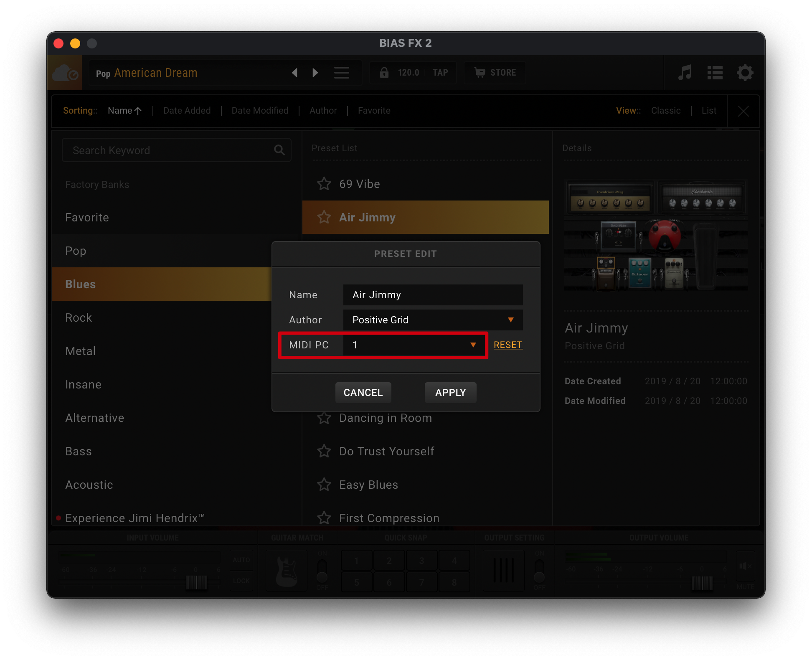Sort presets by Favorite
Viewport: 812px width, 660px height.
[x=374, y=110]
